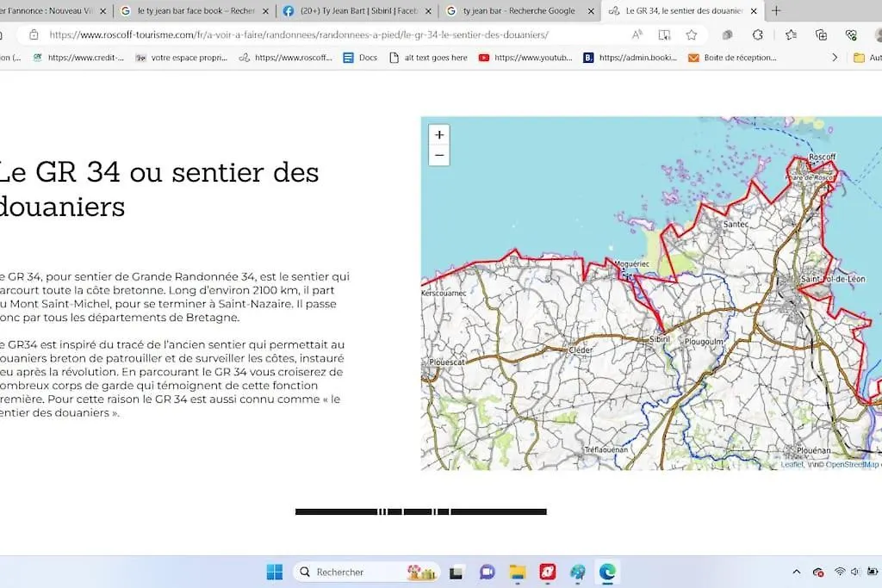Close the 'le ty jean bar face book' tab

coord(265,10)
